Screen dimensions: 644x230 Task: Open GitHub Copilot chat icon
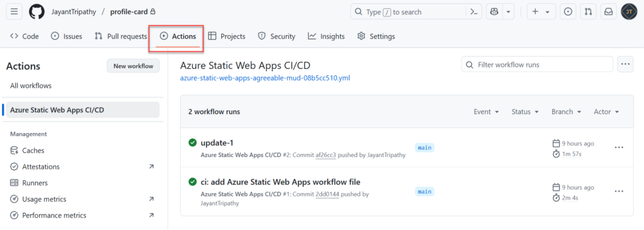494,12
